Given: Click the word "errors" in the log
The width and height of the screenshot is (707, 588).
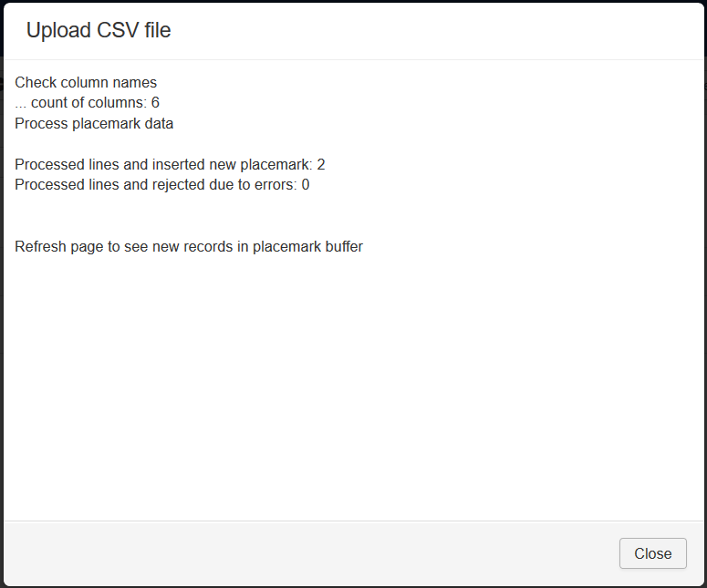Looking at the screenshot, I should (x=275, y=184).
